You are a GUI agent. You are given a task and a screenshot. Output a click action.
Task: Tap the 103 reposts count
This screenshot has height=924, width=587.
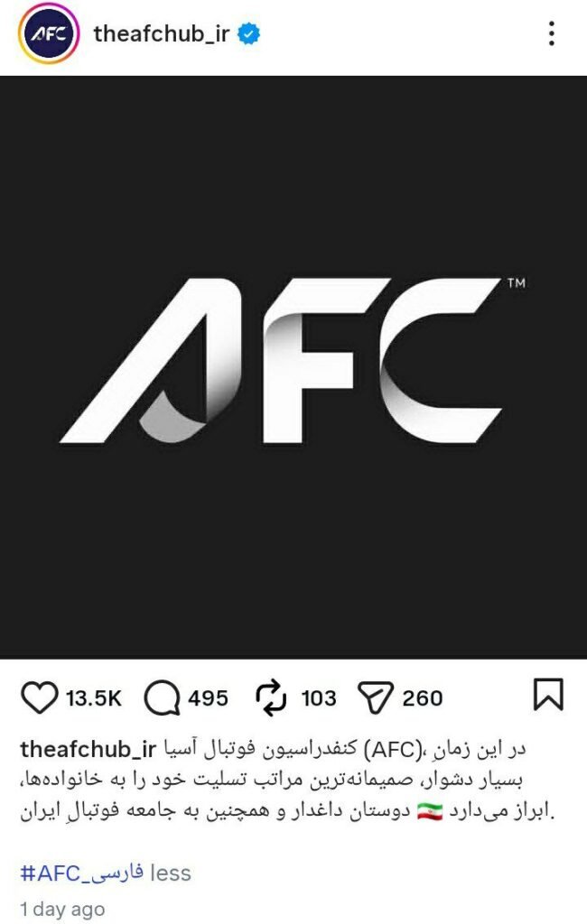point(319,698)
